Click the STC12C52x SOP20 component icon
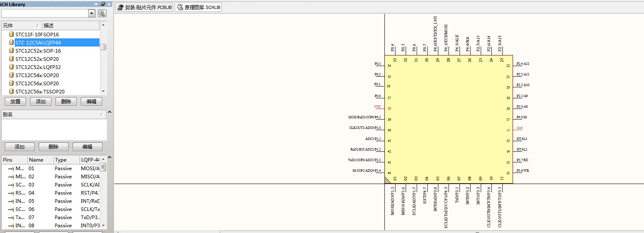 [x=11, y=59]
